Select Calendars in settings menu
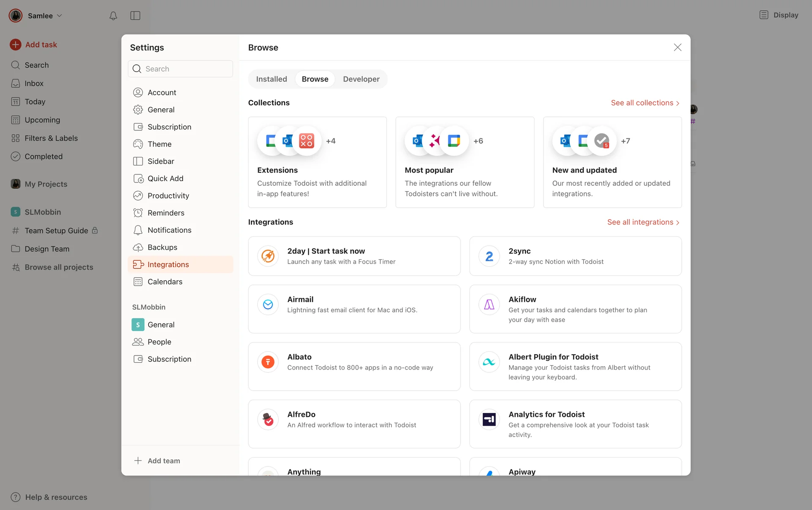This screenshot has width=812, height=510. 165,282
